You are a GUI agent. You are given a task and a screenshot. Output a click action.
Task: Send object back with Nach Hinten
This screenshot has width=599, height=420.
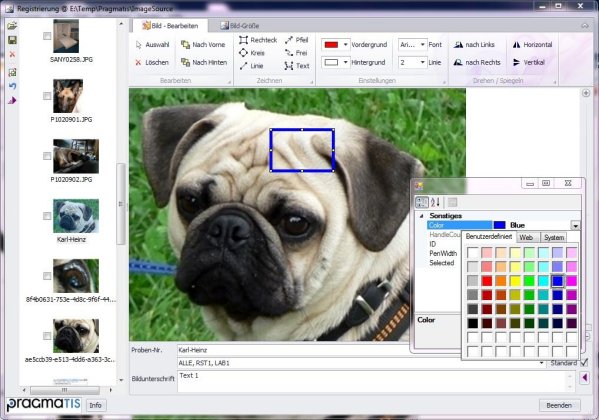[x=204, y=62]
